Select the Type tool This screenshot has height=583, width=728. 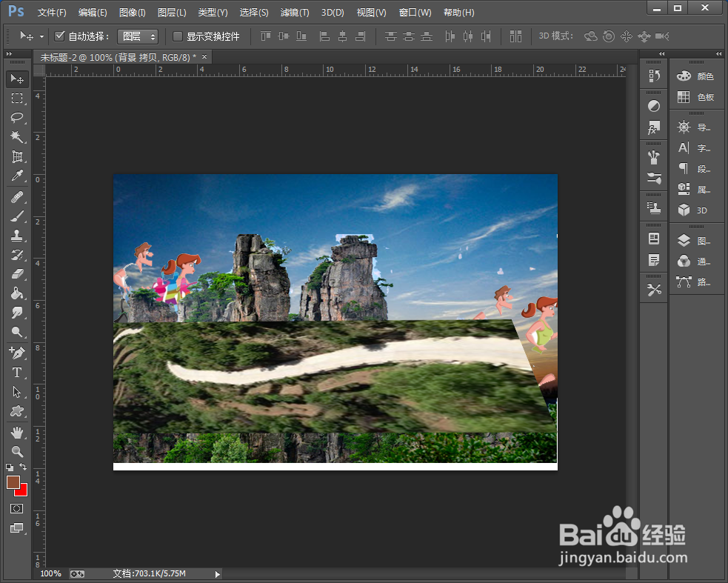[17, 373]
